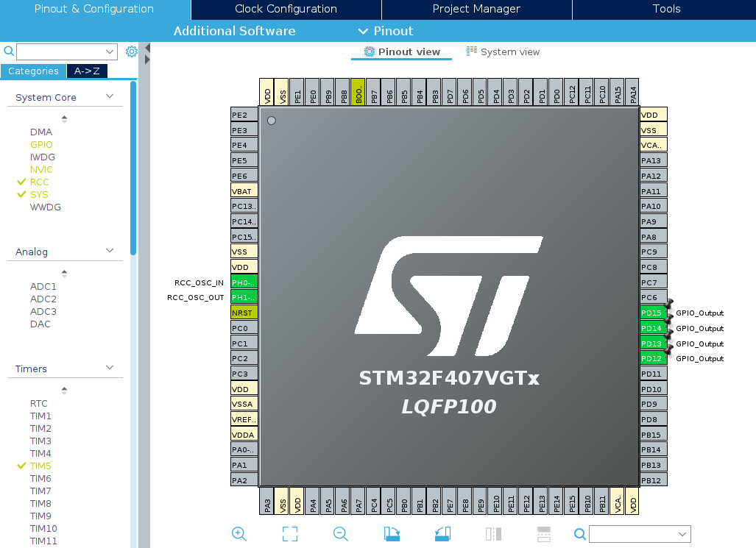756x548 pixels.
Task: Collapse left panel with upper arrow handle
Action: pyautogui.click(x=147, y=49)
